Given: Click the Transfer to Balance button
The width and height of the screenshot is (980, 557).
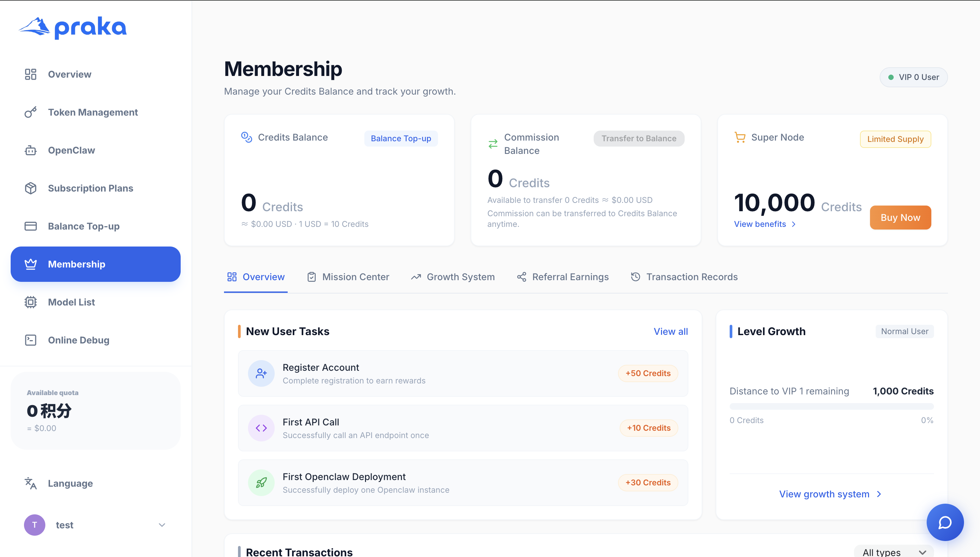Looking at the screenshot, I should (638, 138).
